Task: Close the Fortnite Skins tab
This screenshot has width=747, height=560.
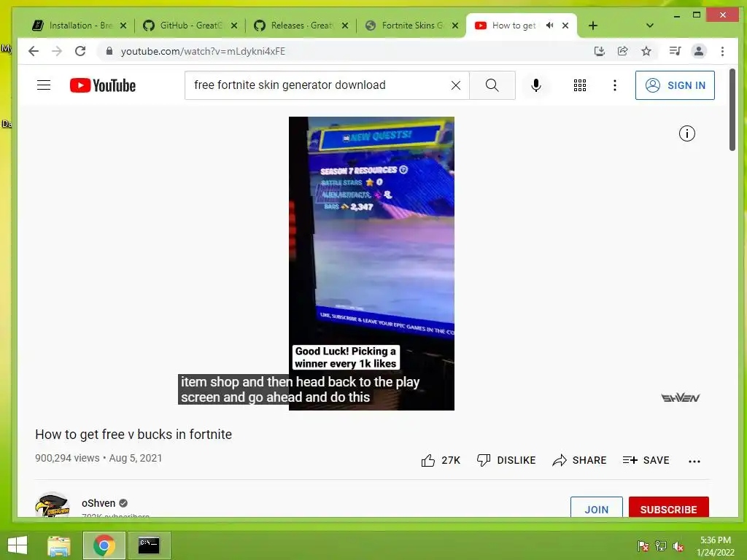Action: [x=455, y=26]
